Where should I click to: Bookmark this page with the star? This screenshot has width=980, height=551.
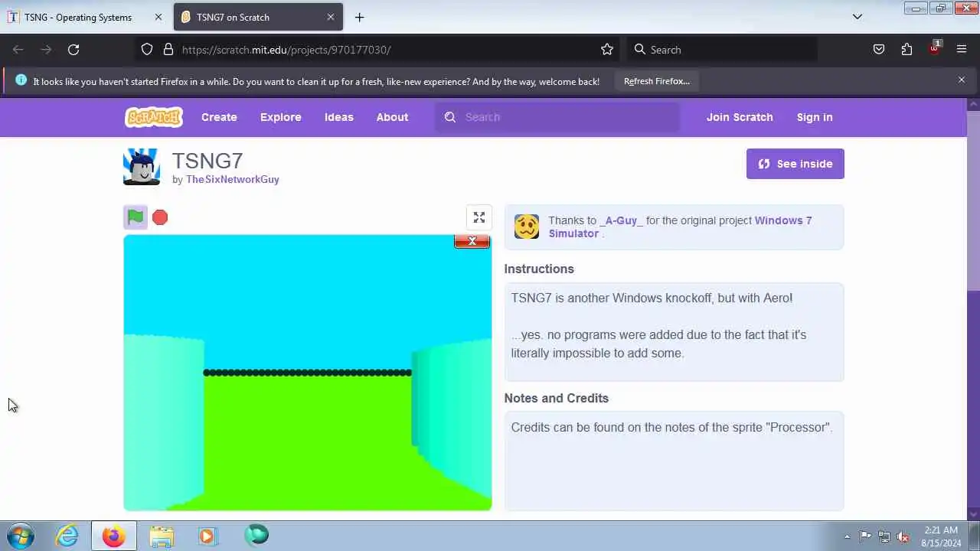coord(607,50)
